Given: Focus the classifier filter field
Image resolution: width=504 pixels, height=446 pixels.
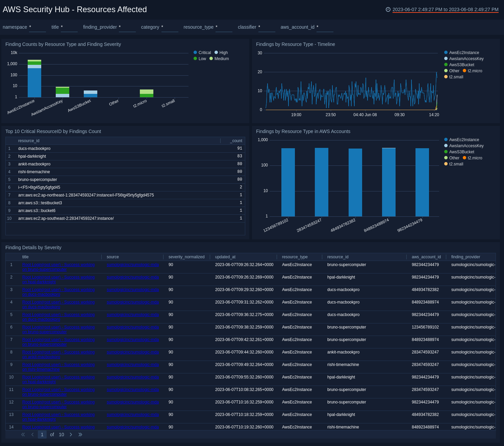Looking at the screenshot, I should pos(267,27).
